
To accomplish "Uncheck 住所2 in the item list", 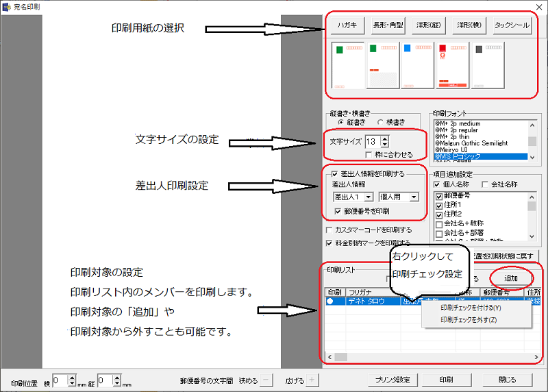I will point(439,215).
